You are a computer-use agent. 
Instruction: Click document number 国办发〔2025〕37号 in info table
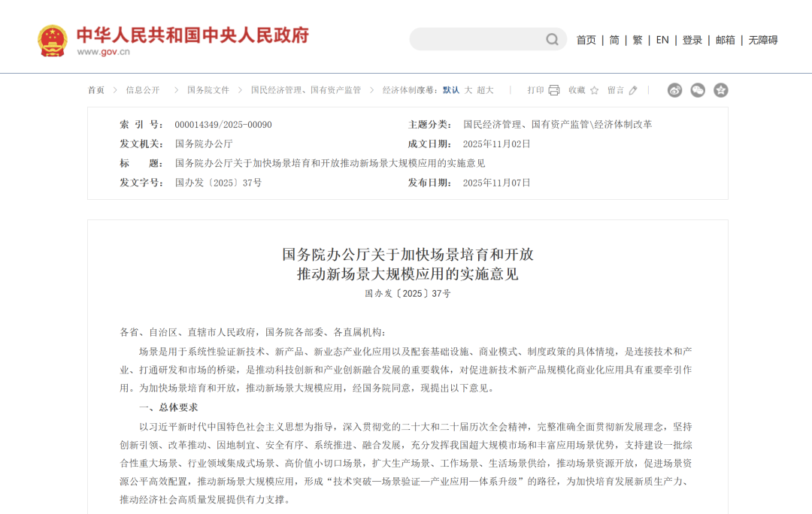tap(218, 183)
